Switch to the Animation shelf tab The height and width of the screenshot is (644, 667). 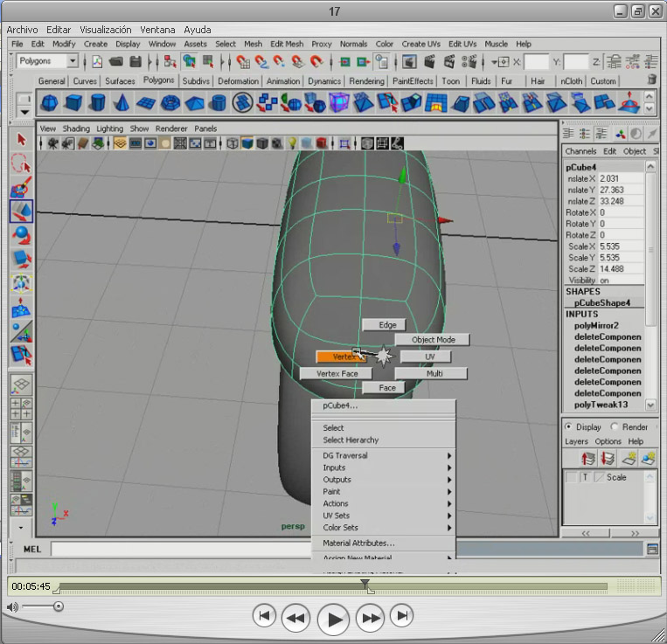(x=282, y=81)
